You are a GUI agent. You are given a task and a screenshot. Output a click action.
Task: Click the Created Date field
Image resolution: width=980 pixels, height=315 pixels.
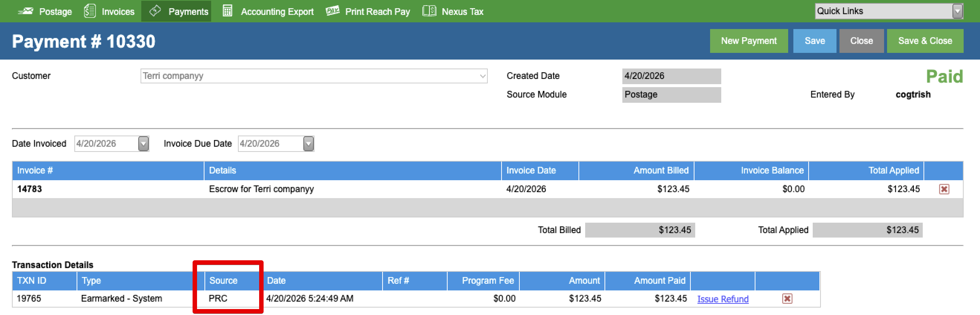[x=671, y=76]
